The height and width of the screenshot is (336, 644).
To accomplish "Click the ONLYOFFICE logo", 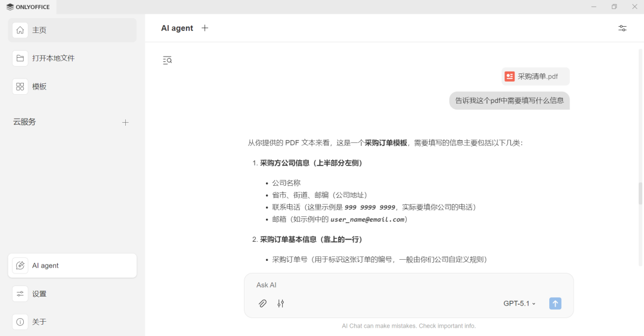I will [x=28, y=7].
